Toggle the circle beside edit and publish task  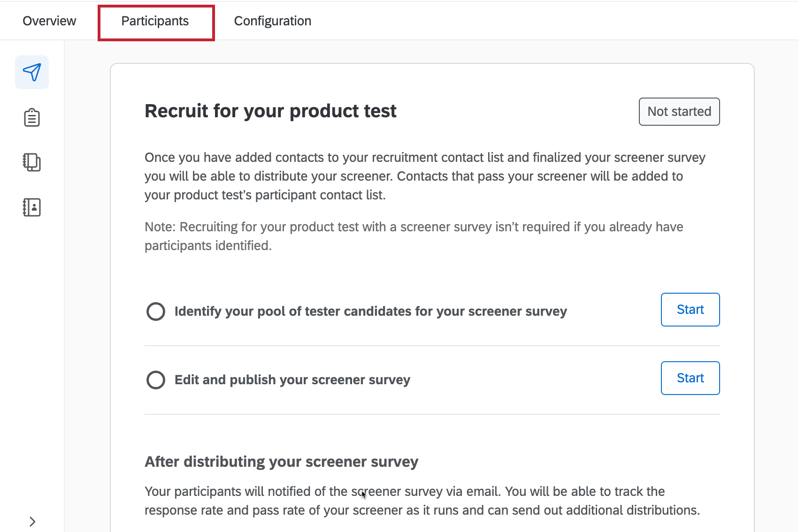tap(155, 380)
